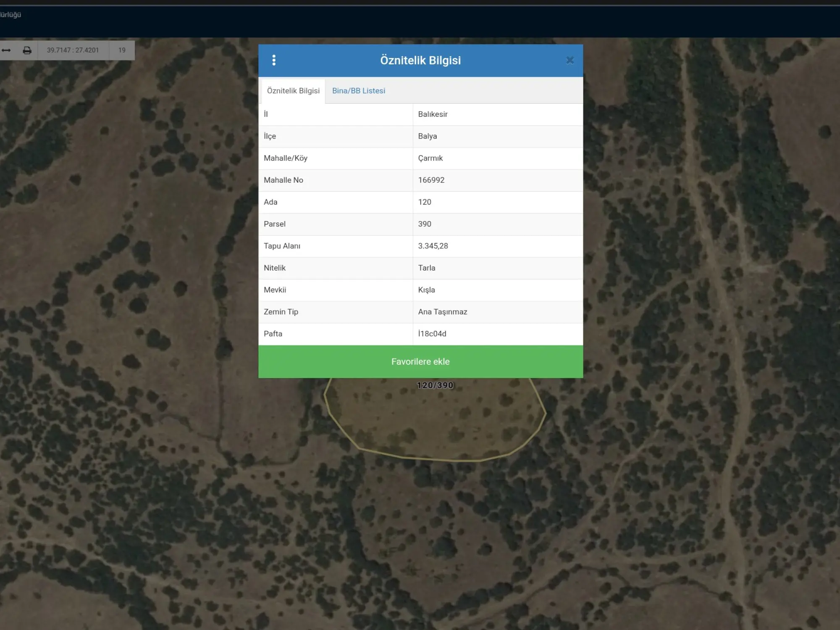Click the horizontal arrows measure icon
The image size is (840, 630).
click(6, 50)
